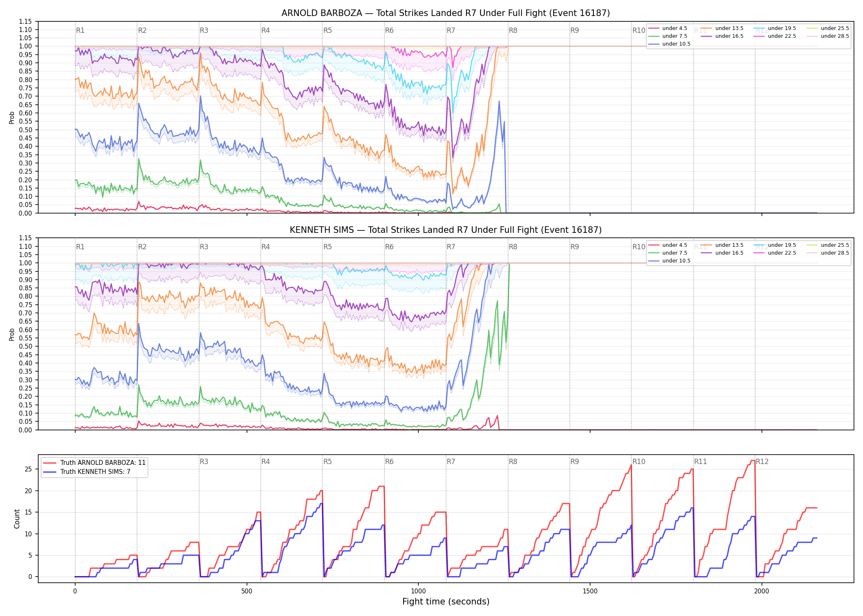Screen dimensions: 863x616
Task: Click 'Prob' y-axis label on Sims chart
Action: coord(12,334)
